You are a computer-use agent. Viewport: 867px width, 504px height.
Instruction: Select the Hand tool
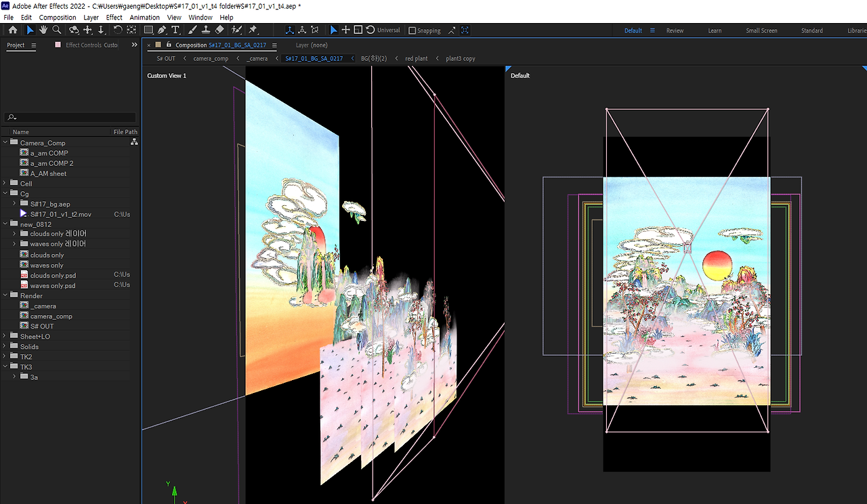(43, 30)
